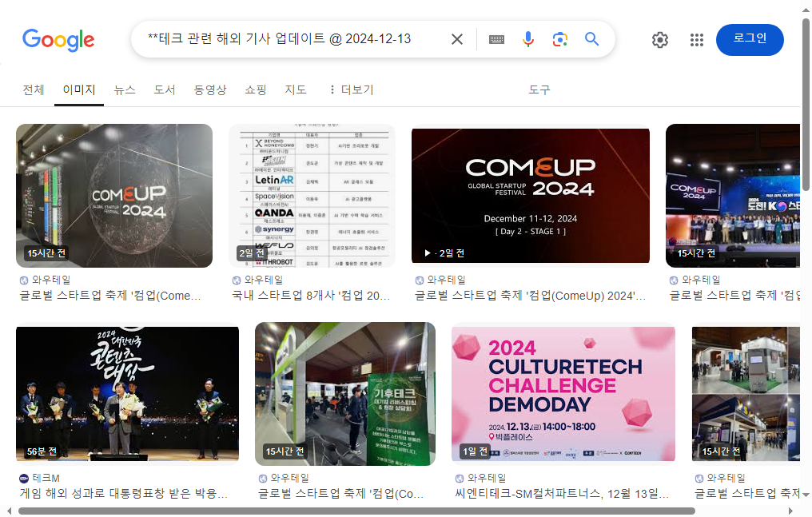Click scroll-left arrow on horizontal scrollbar

click(x=9, y=511)
